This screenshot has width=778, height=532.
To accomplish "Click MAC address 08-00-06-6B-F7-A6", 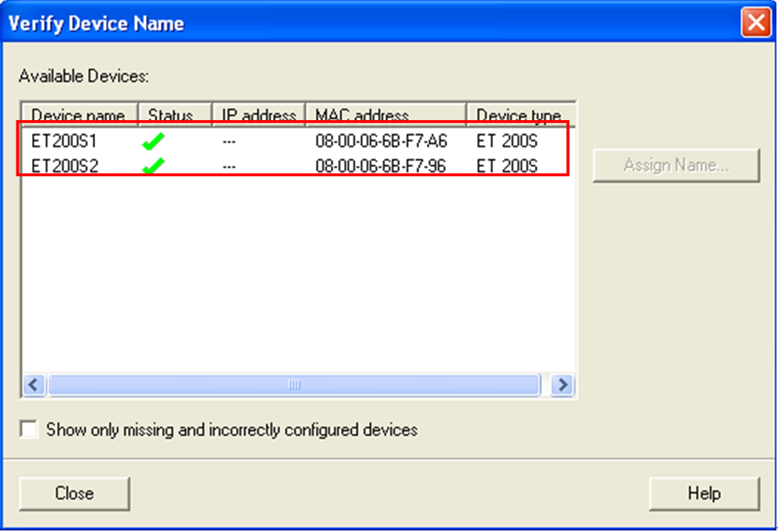I will (381, 141).
